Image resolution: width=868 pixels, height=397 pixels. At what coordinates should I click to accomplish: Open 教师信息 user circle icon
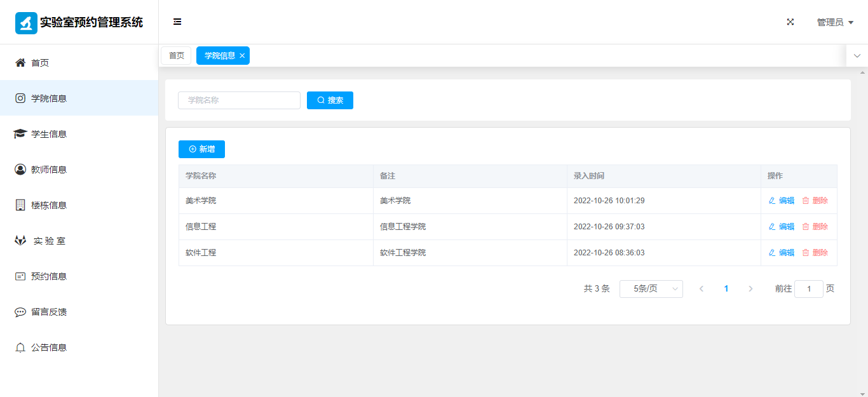[x=20, y=170]
